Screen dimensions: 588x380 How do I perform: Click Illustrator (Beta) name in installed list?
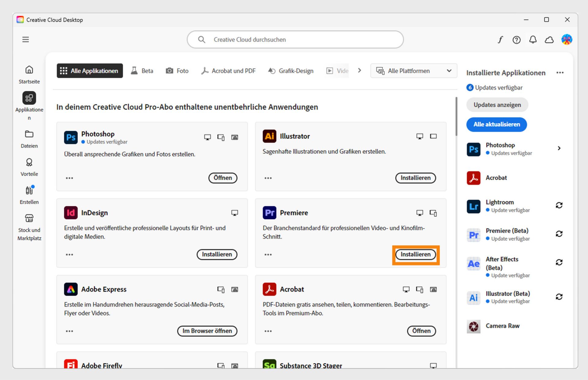point(508,294)
